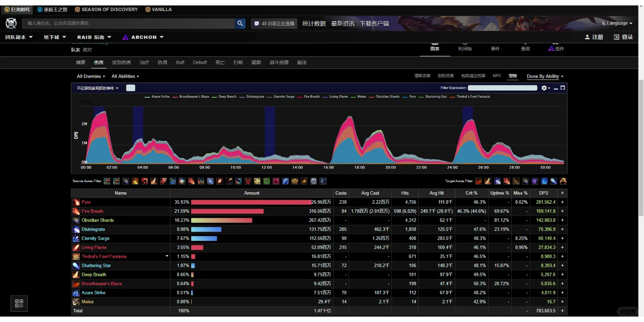Toggle Pyre series in chart legend
The height and width of the screenshot is (322, 644).
(410, 97)
